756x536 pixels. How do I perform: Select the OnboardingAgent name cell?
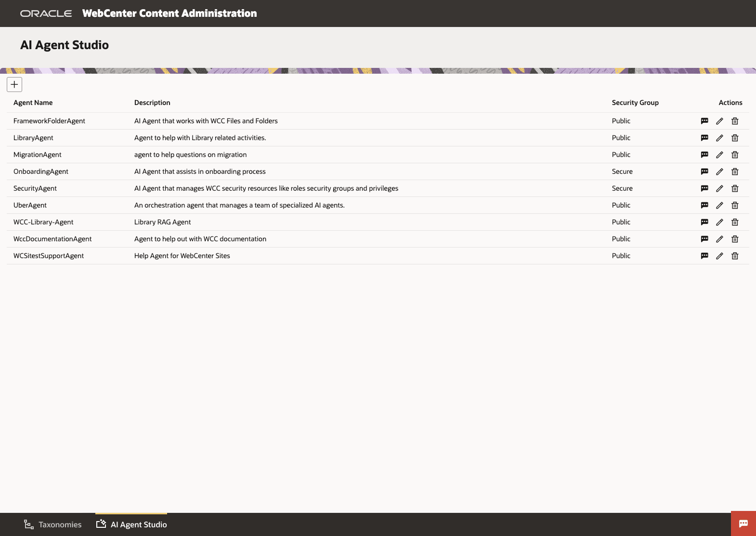click(x=41, y=171)
